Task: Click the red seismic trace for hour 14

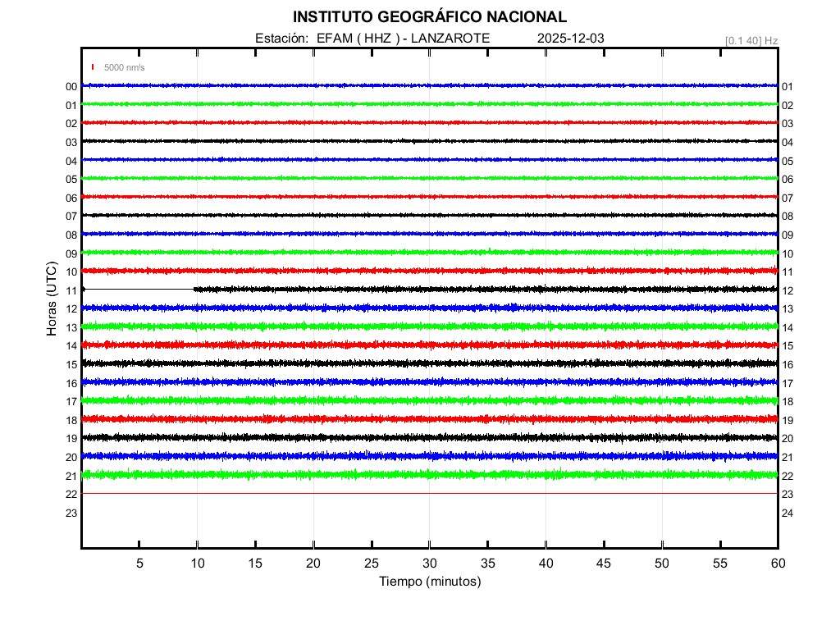Action: 430,345
